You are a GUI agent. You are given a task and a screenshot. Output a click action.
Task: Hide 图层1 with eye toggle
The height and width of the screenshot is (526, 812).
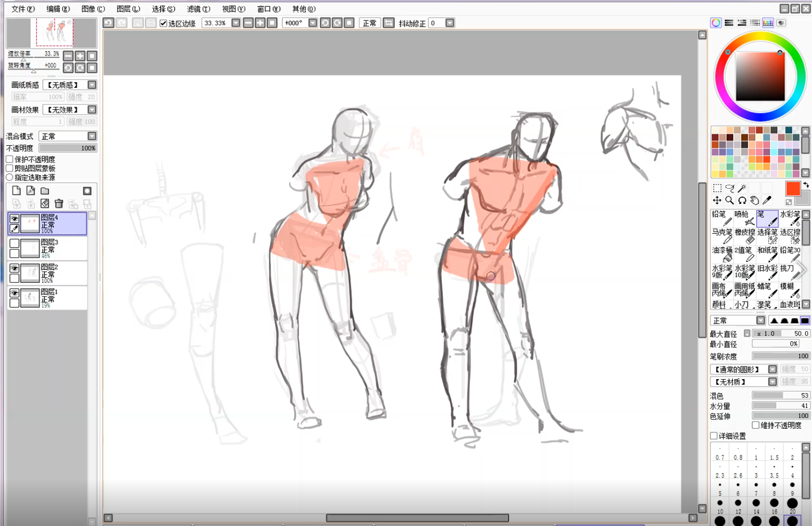(14, 293)
